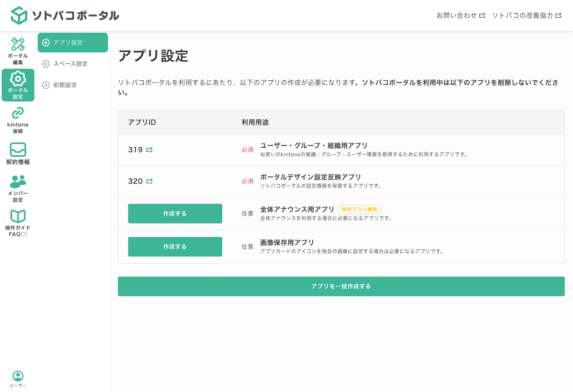Open the 操作ガイドFAQ book icon
The width and height of the screenshot is (573, 392).
point(18,216)
